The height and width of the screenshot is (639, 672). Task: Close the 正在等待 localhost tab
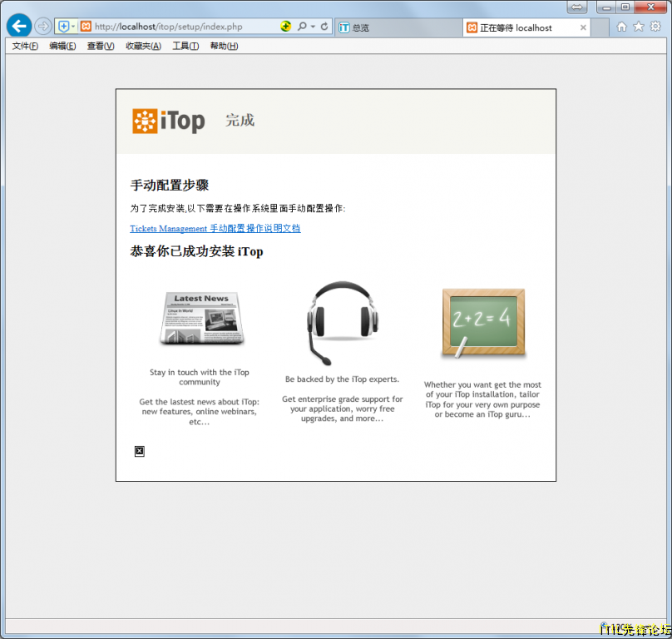coord(583,28)
